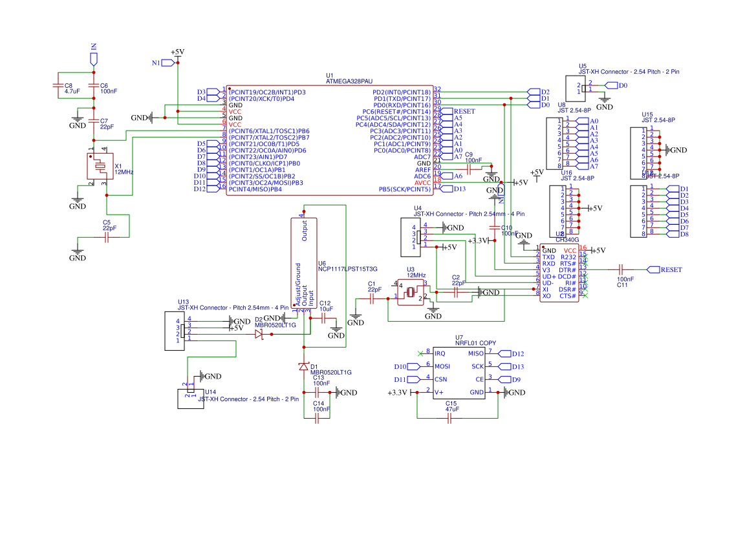Select the D1 MBR0520LT1G diode symbol
The height and width of the screenshot is (535, 756).
coord(304,366)
